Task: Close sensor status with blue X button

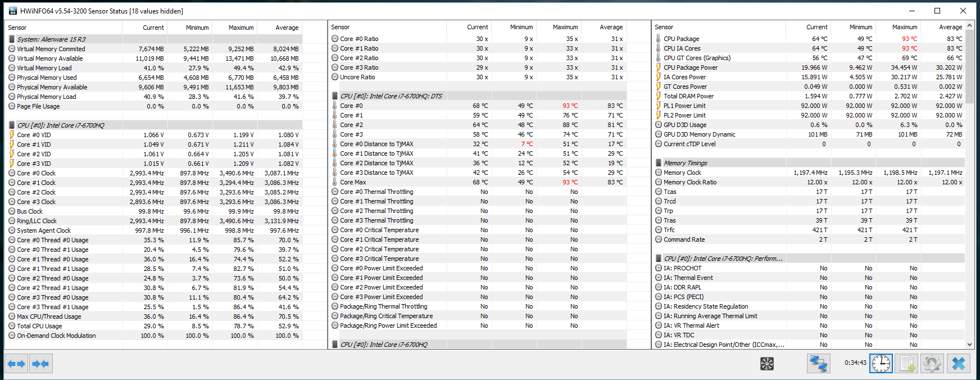Action: click(x=958, y=364)
